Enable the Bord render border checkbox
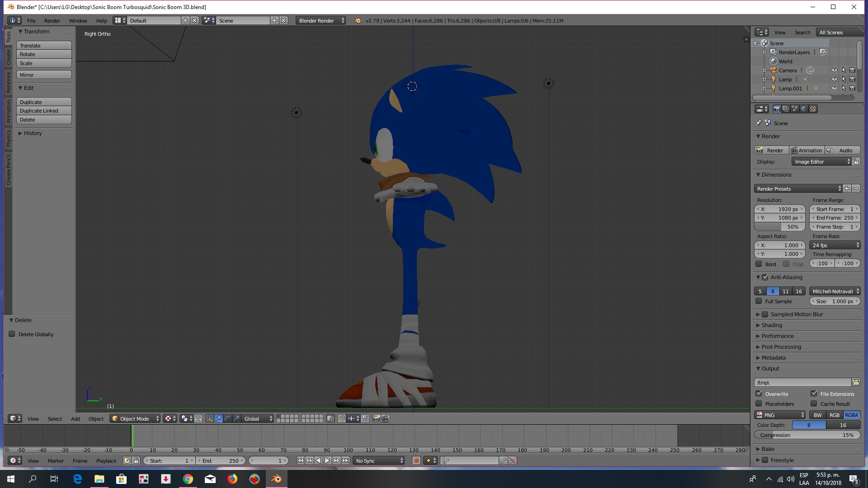This screenshot has width=868, height=488. [759, 264]
